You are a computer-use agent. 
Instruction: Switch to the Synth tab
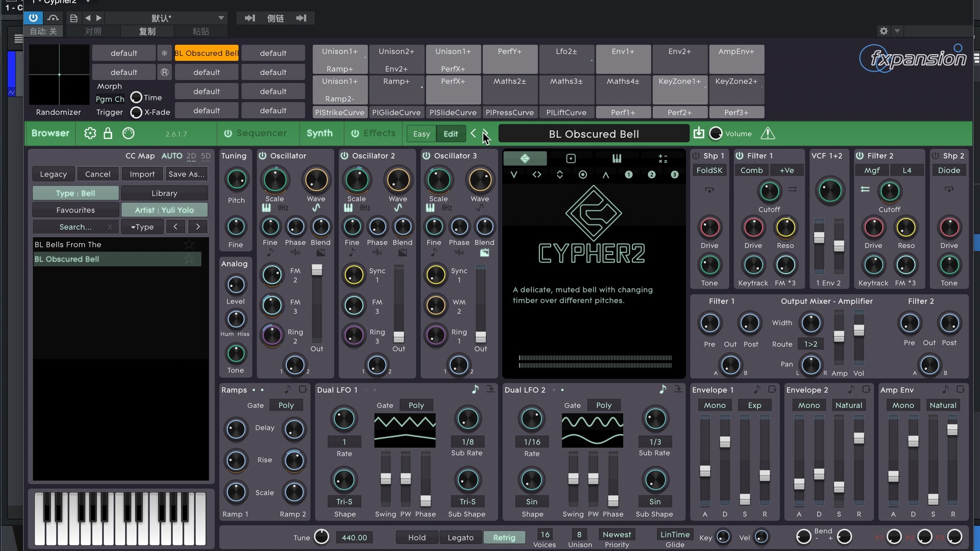(x=320, y=133)
